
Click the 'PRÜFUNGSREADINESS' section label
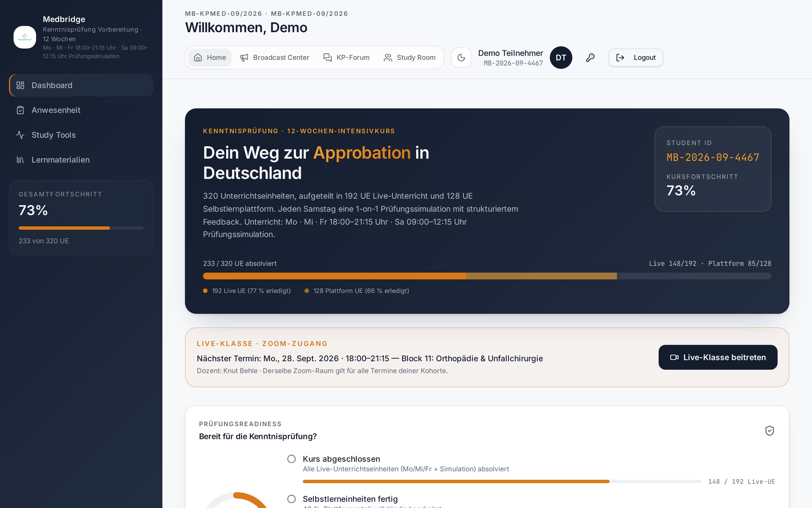coord(240,424)
